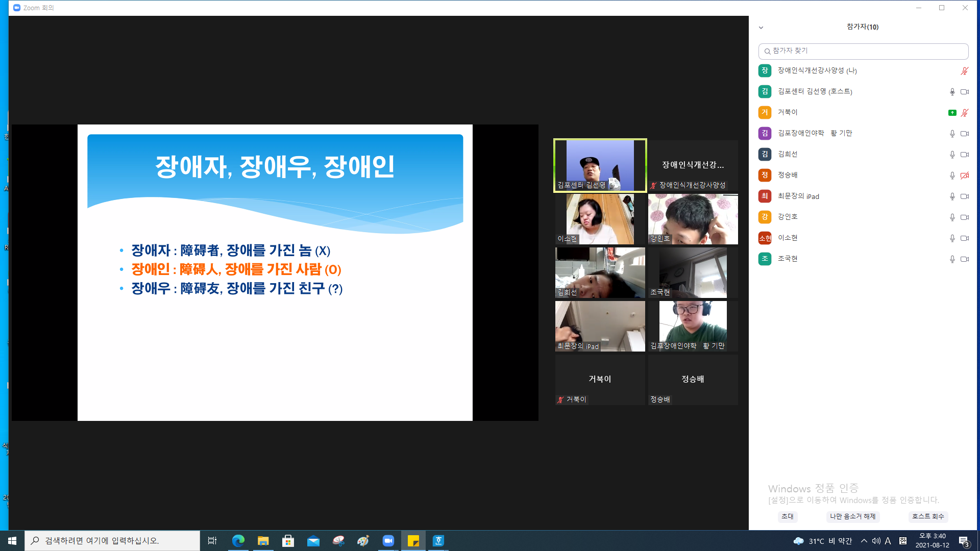Click 호스트 회수 reclaim host button
Image resolution: width=980 pixels, height=551 pixels.
928,516
